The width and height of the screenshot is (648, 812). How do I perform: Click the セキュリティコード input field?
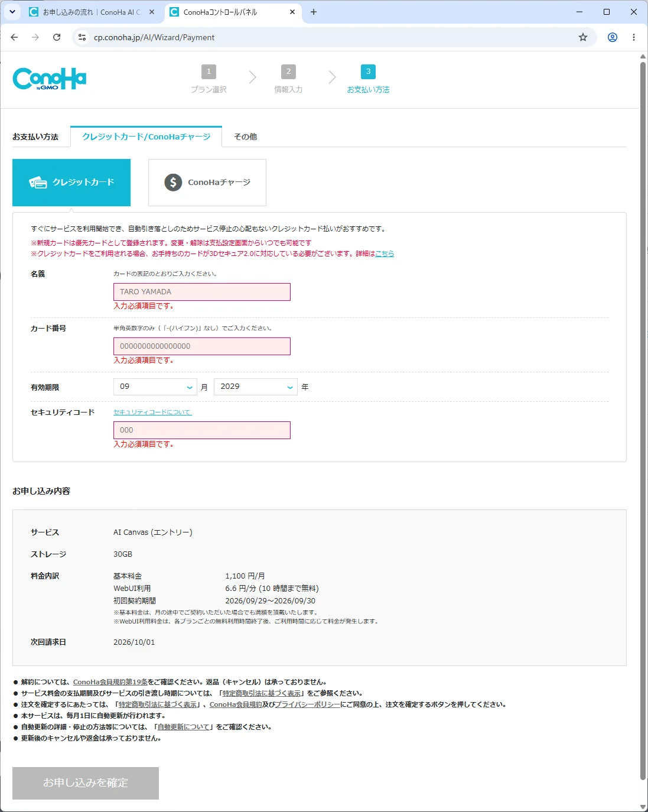pyautogui.click(x=202, y=430)
